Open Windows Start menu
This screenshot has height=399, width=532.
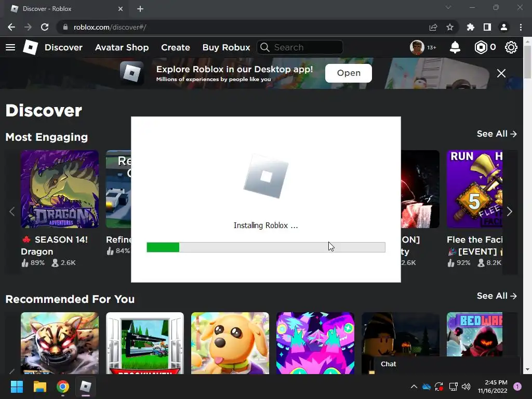[17, 387]
